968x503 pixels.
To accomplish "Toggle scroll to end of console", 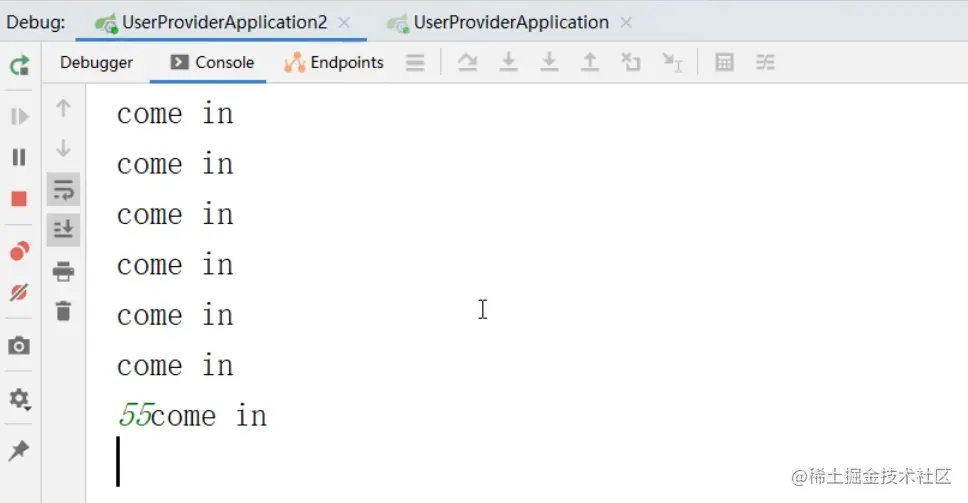I will point(63,230).
